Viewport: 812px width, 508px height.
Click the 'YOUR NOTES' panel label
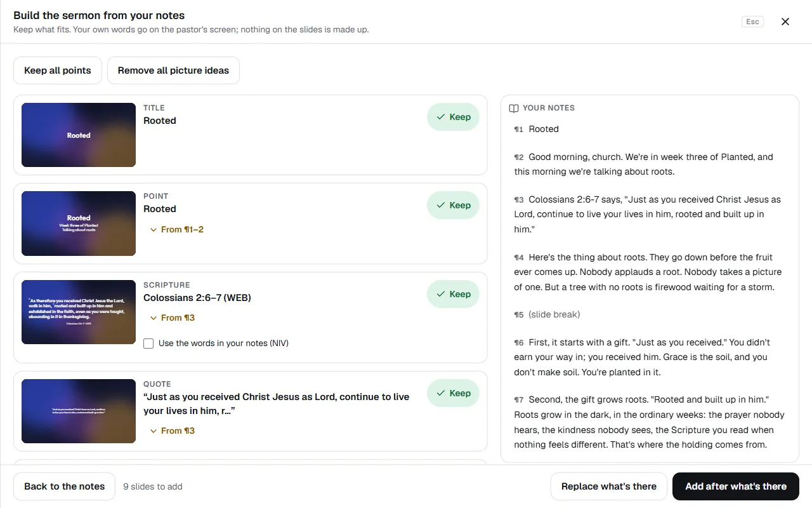549,108
